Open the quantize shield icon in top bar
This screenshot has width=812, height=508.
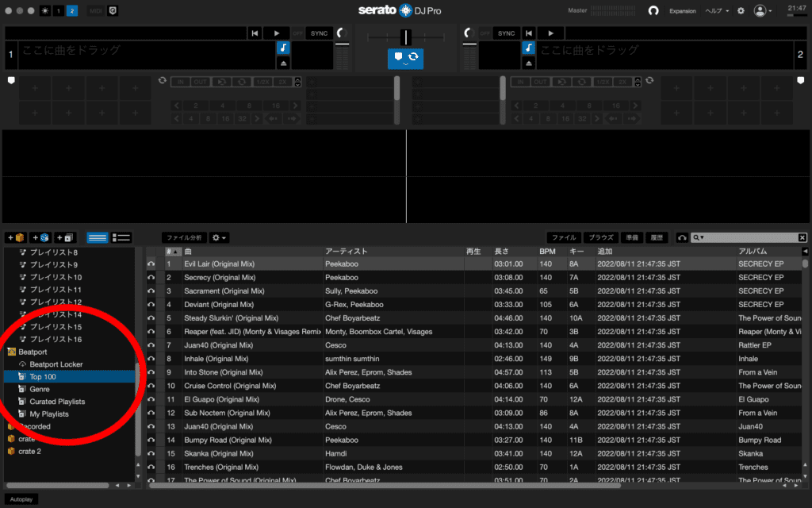tap(113, 11)
